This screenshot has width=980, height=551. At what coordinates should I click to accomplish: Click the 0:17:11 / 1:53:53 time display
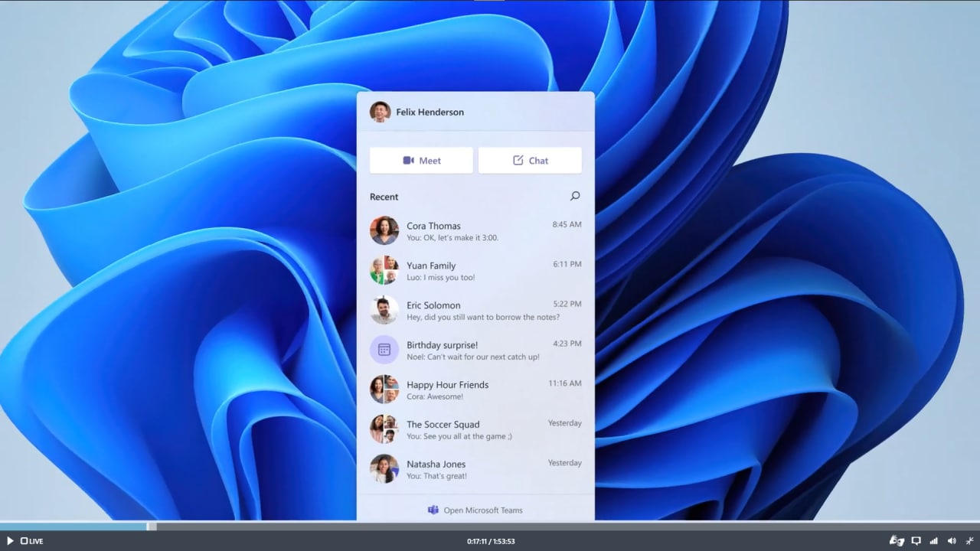tap(491, 541)
